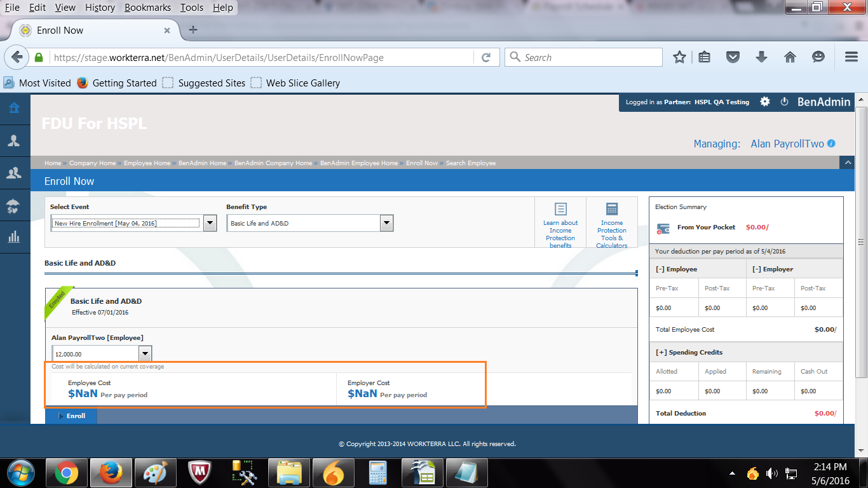Click the browser home icon
The height and width of the screenshot is (488, 868).
790,57
